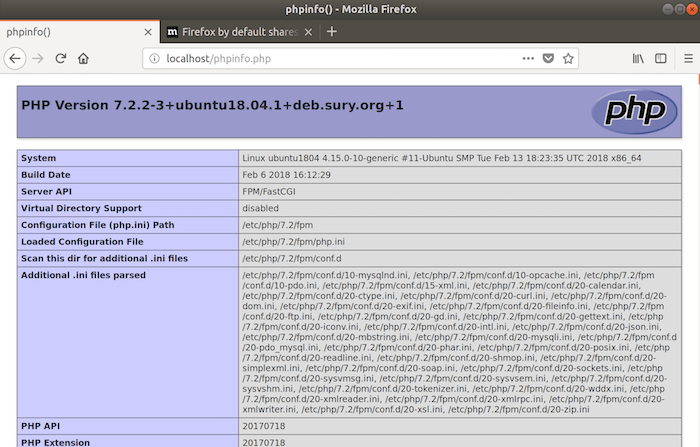700x447 pixels.
Task: Select the 'Server API' label
Action: (x=46, y=192)
